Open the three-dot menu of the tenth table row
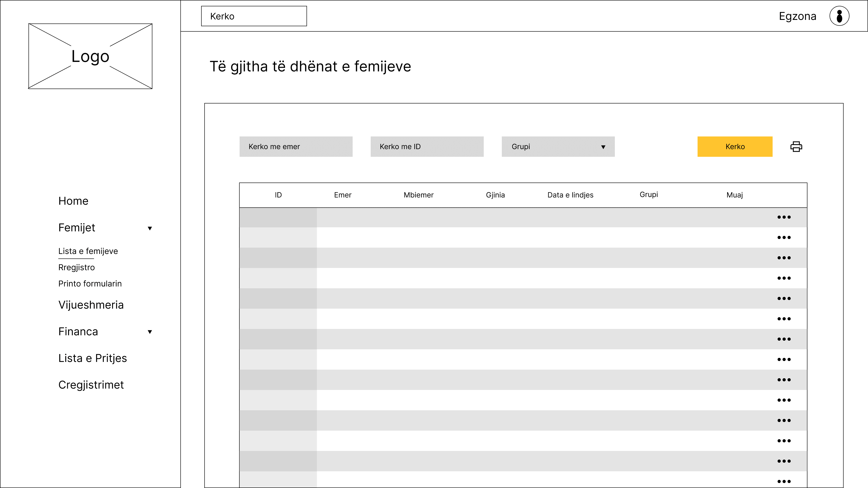Screen dimensions: 868x488 pos(784,400)
